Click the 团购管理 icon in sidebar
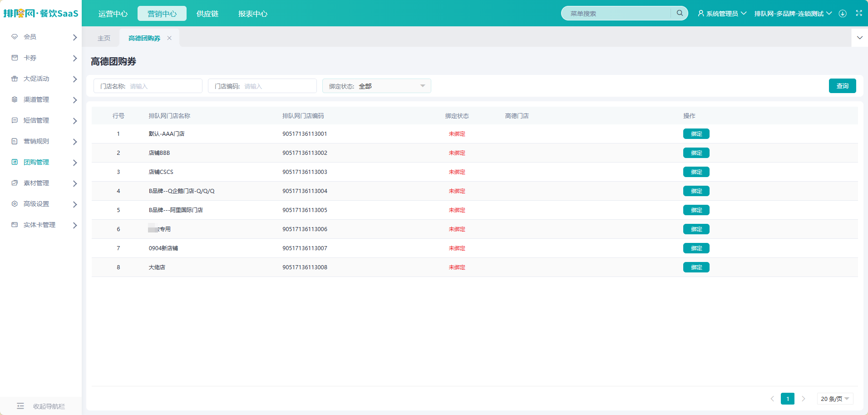The width and height of the screenshot is (868, 415). click(x=15, y=162)
